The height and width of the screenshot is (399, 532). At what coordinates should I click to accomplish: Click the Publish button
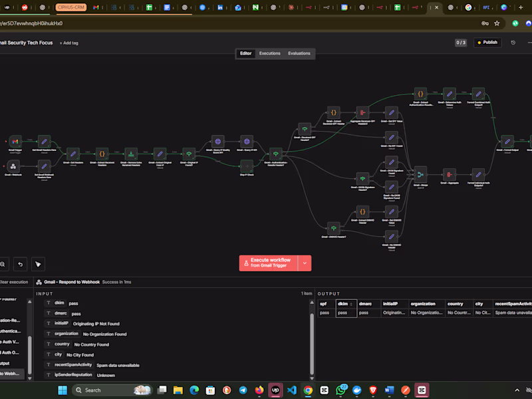coord(487,43)
